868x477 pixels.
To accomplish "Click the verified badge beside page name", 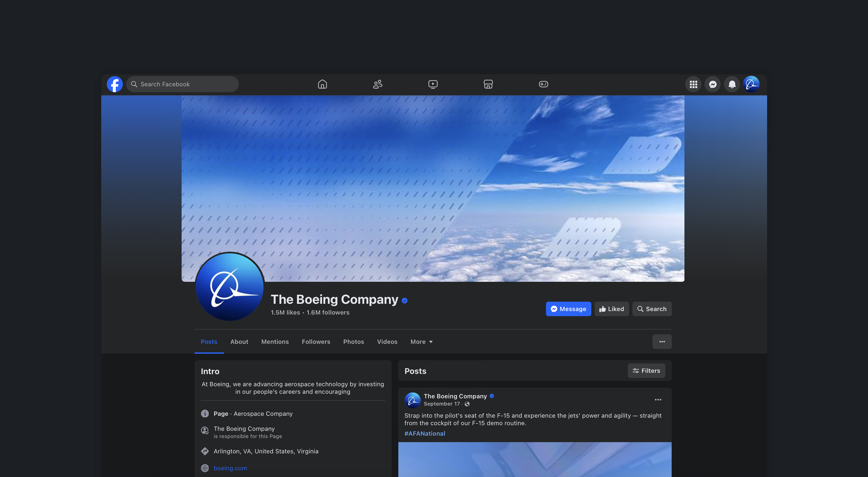I will (x=404, y=300).
